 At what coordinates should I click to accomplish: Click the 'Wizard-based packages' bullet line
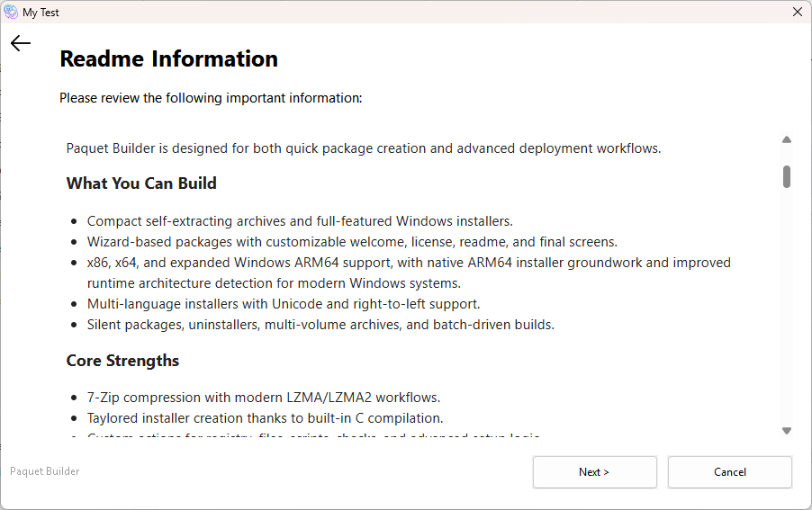click(352, 242)
